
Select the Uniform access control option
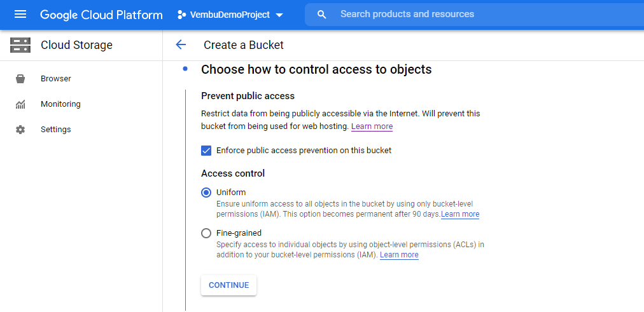[x=206, y=193]
